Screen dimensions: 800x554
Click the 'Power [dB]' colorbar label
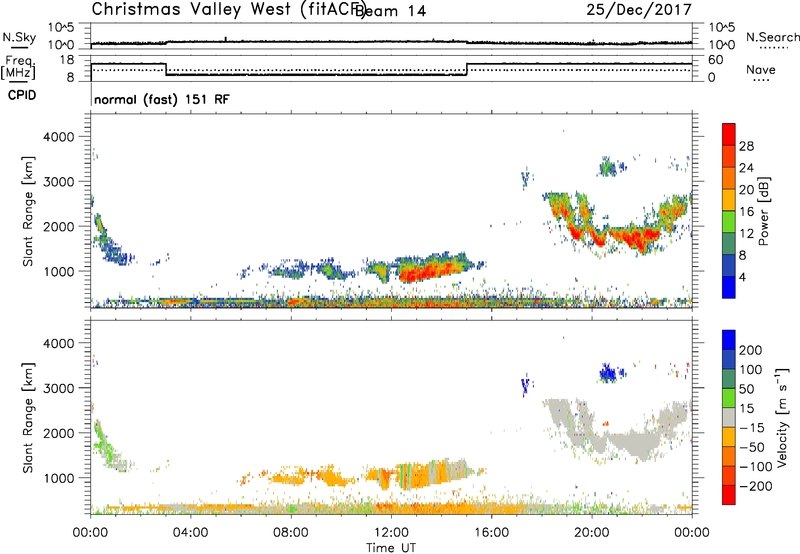pyautogui.click(x=763, y=211)
